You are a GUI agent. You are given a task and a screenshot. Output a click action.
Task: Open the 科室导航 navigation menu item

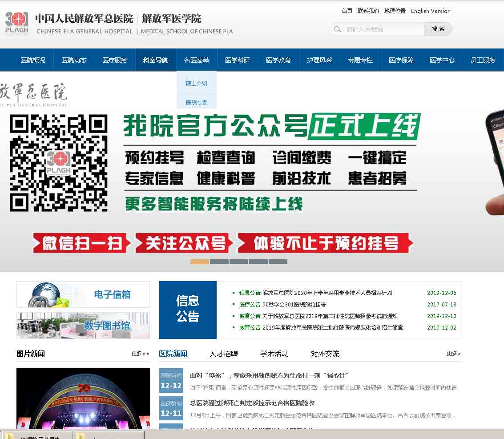point(156,60)
